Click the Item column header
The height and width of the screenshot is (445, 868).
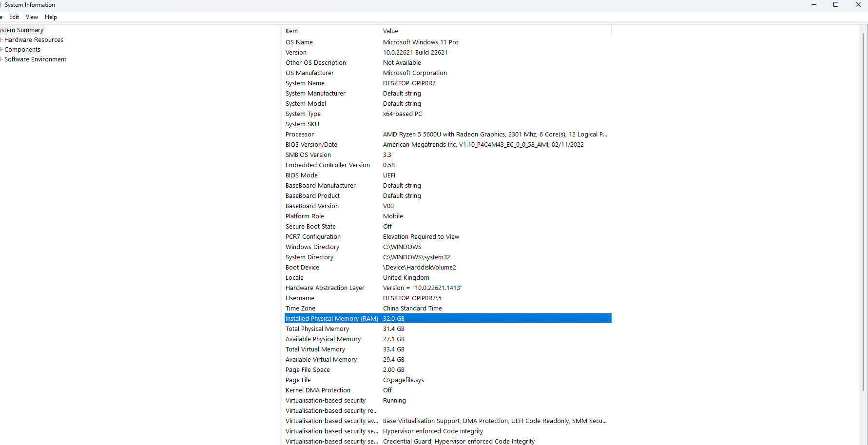coord(331,31)
